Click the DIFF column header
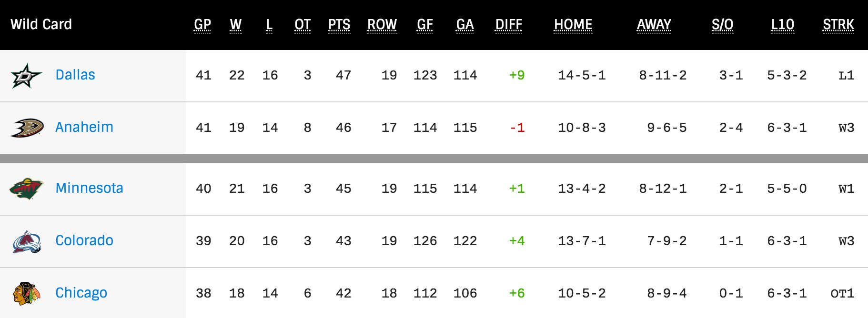This screenshot has height=318, width=868. (x=508, y=24)
